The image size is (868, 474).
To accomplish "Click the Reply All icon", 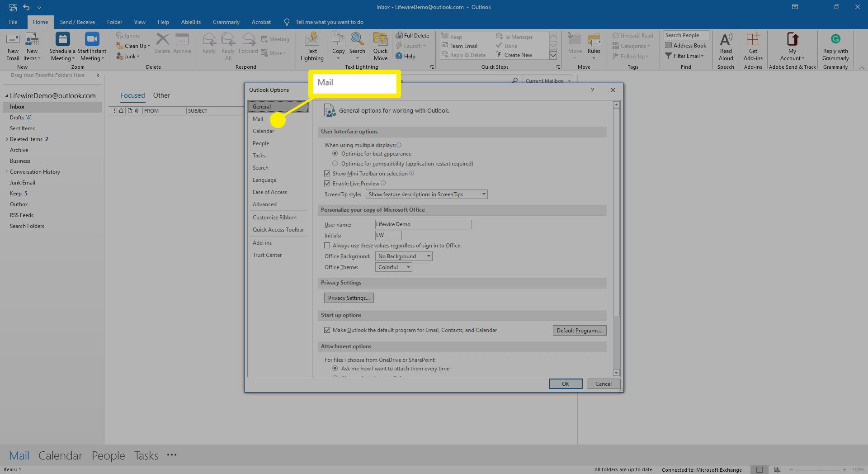I will coord(228,40).
